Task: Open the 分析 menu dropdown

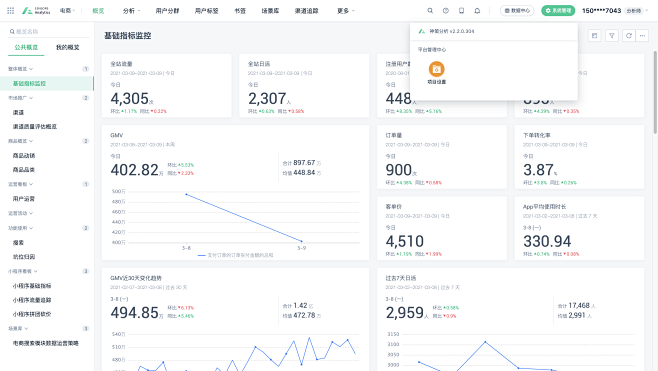Action: click(131, 10)
